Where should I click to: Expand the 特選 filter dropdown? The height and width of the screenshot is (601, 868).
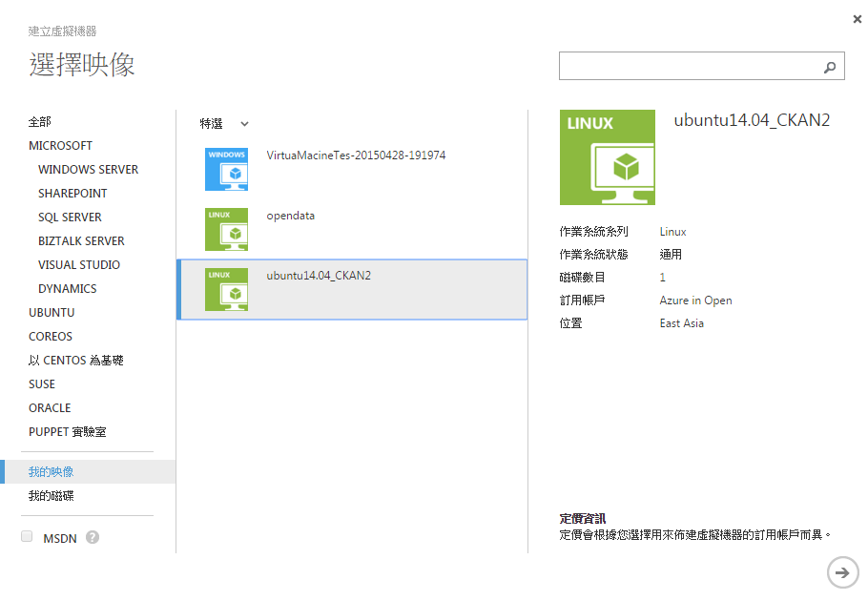224,124
